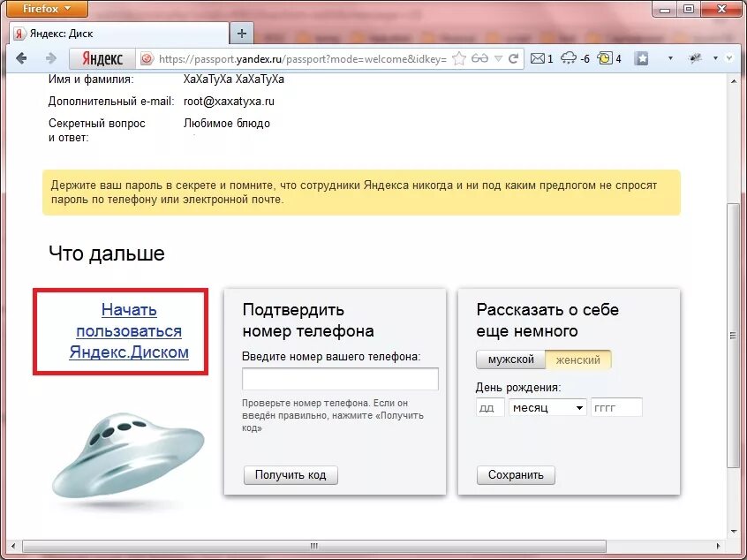Click the Секретный вопрос и ответ label
Viewport: 747px width, 560px height.
(x=97, y=131)
